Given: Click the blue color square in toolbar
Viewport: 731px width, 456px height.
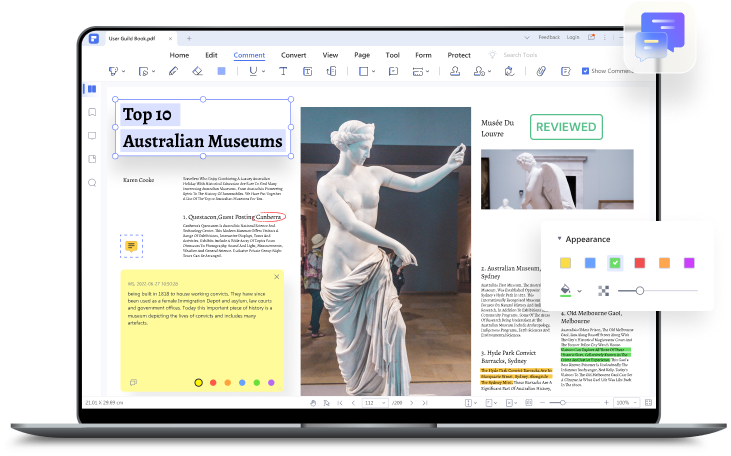Looking at the screenshot, I should point(221,71).
